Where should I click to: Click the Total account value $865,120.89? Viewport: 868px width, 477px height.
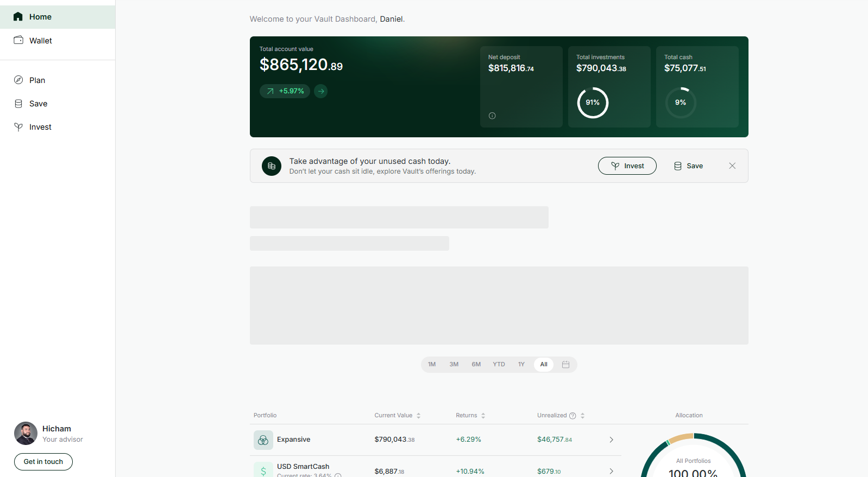pos(301,65)
